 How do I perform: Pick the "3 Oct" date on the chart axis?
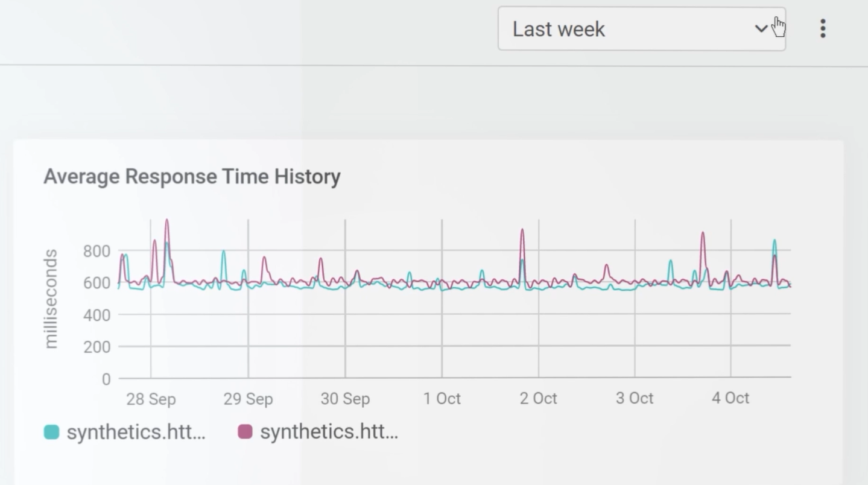pyautogui.click(x=635, y=399)
